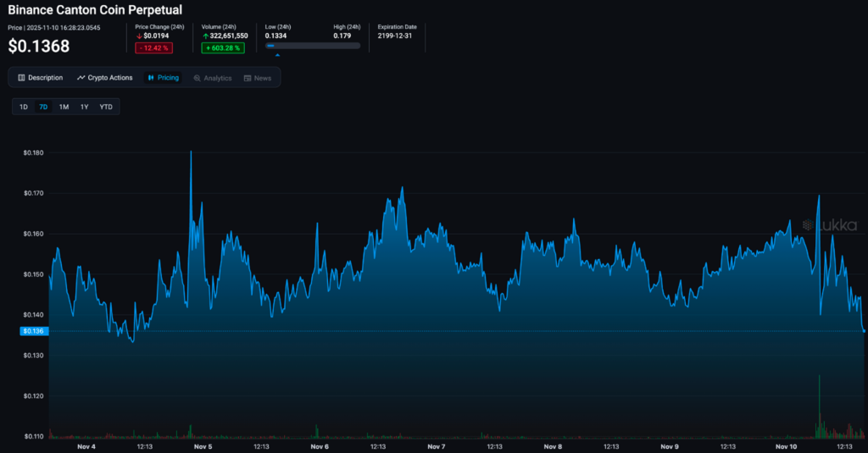Click the green up arrow beside volume
The image size is (868, 453).
click(205, 36)
